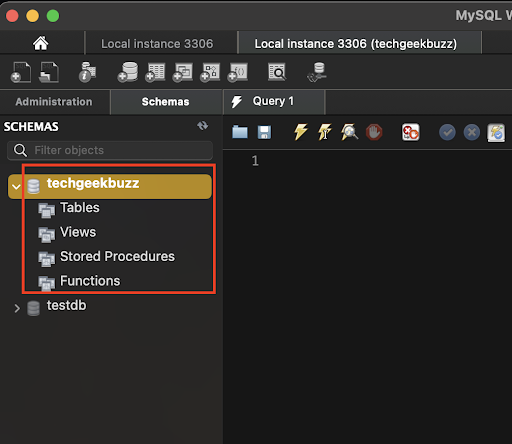Click the search magnifier in filter
512x444 pixels.
pos(20,150)
